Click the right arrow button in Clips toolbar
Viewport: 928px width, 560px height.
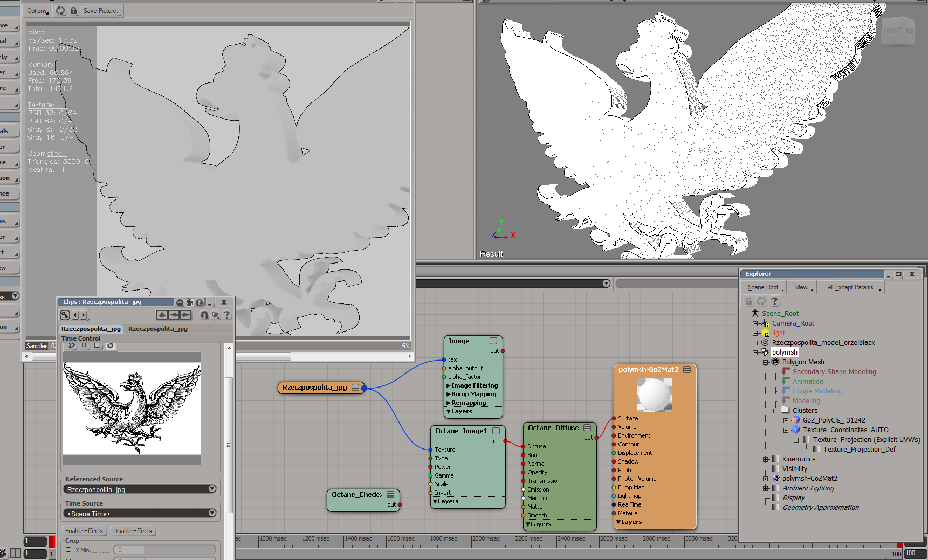(x=185, y=315)
